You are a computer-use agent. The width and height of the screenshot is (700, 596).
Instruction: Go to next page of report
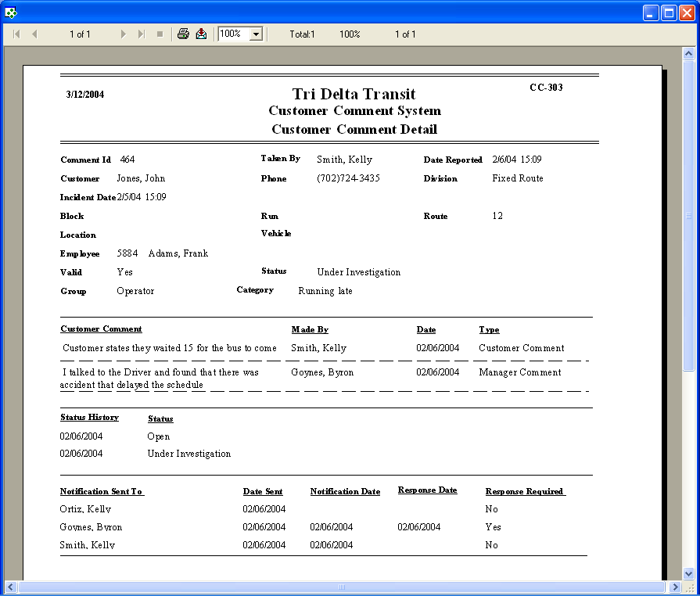pyautogui.click(x=123, y=34)
